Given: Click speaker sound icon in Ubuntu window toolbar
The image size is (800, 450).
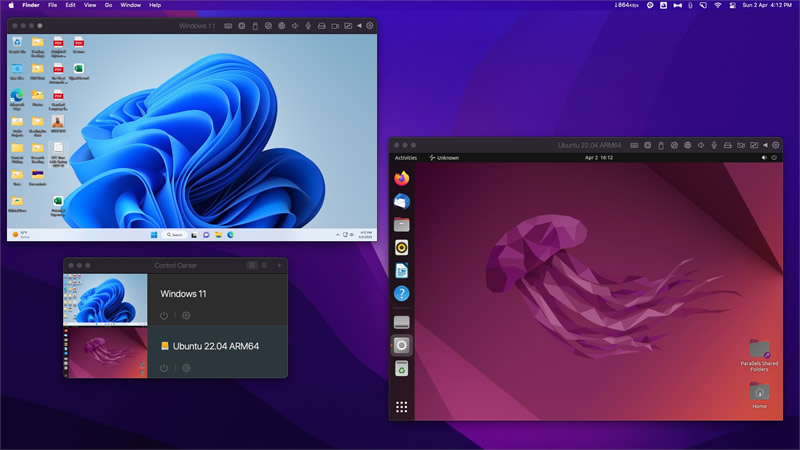Looking at the screenshot, I should pos(701,145).
